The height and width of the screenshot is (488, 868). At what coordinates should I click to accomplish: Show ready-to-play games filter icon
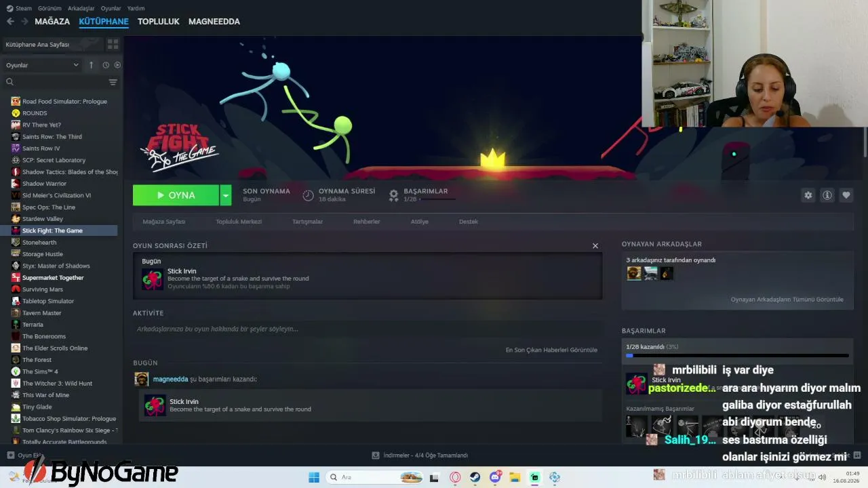pyautogui.click(x=117, y=65)
